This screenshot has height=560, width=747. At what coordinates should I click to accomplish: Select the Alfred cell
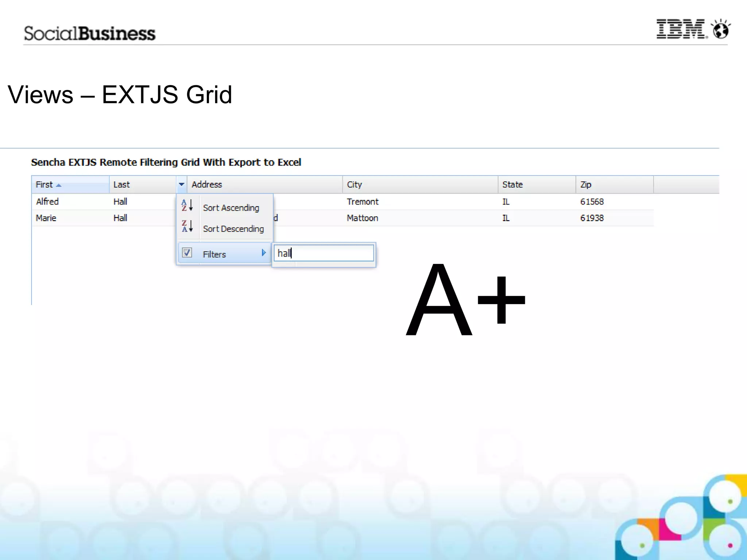click(x=47, y=202)
